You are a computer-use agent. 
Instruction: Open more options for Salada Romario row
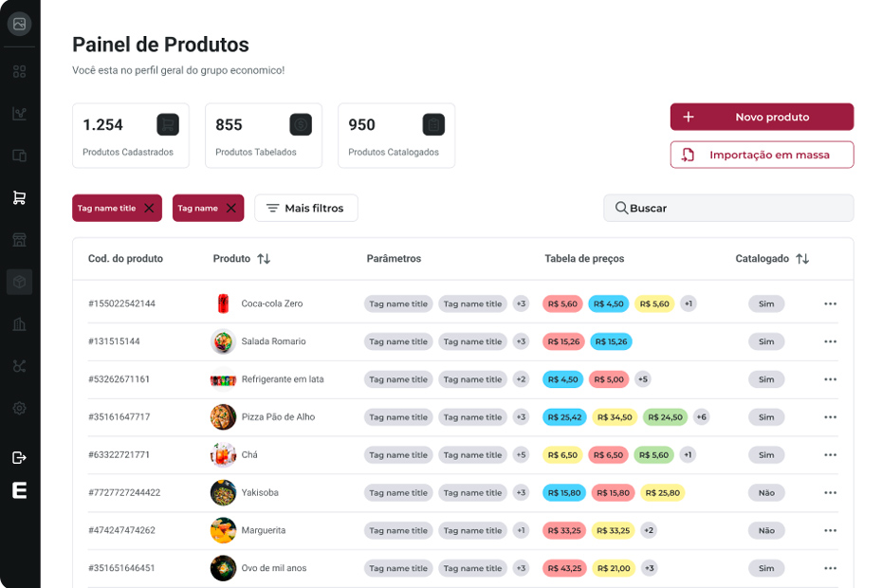(x=830, y=341)
